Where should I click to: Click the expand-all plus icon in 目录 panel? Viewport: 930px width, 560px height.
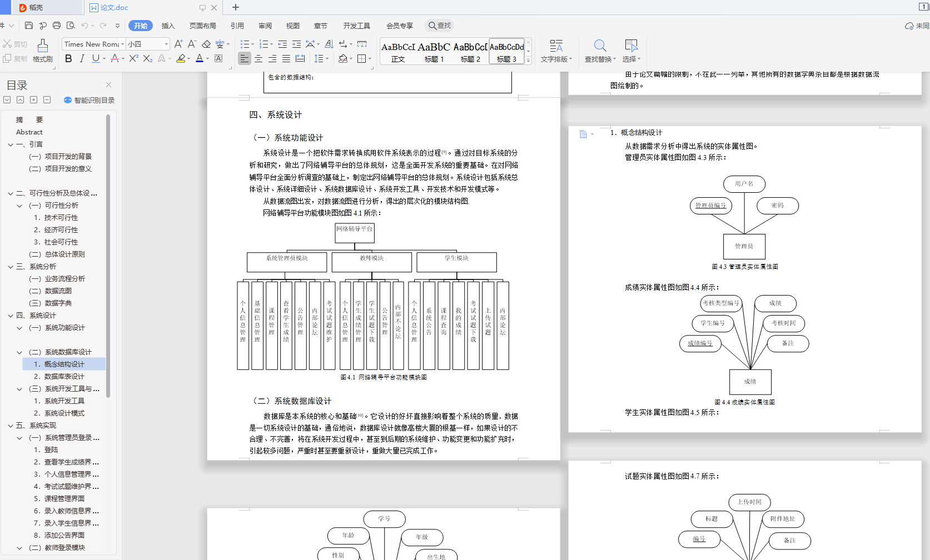[x=33, y=100]
